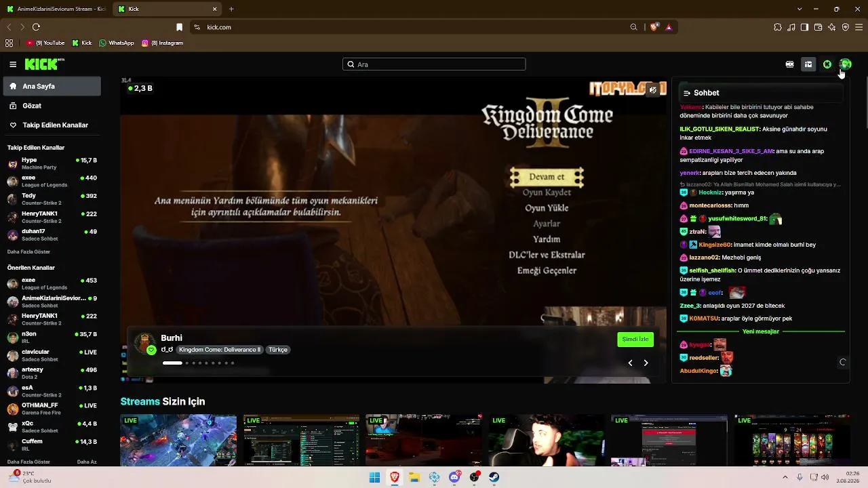The image size is (868, 488).
Task: Open the WhatsApp bookmark
Action: coord(117,43)
